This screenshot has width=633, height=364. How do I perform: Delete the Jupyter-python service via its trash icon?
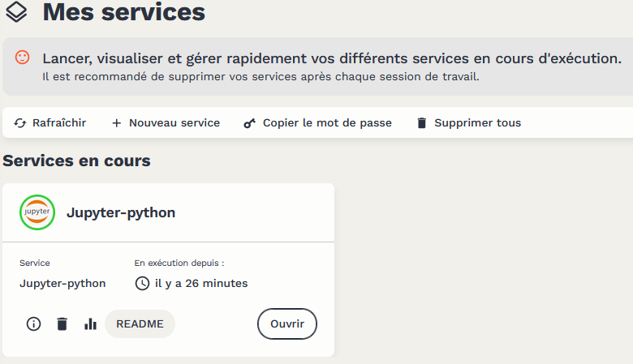(x=62, y=324)
